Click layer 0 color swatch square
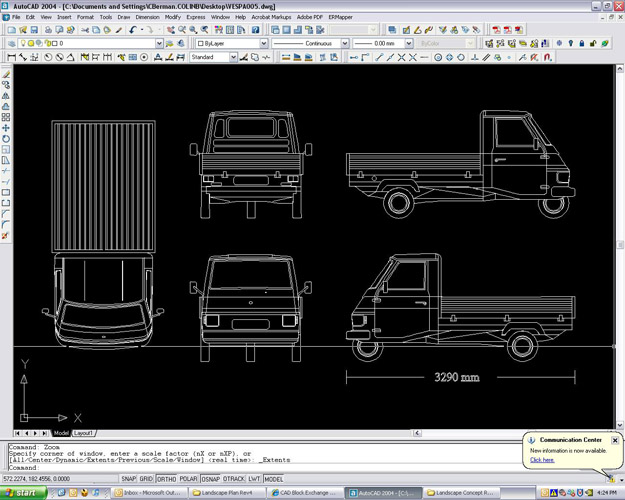 click(x=55, y=43)
